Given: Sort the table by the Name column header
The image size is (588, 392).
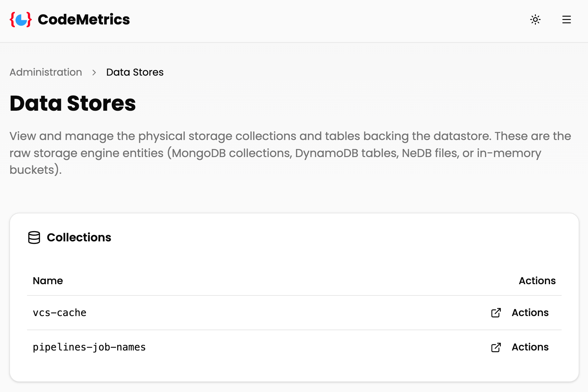Looking at the screenshot, I should coord(48,281).
